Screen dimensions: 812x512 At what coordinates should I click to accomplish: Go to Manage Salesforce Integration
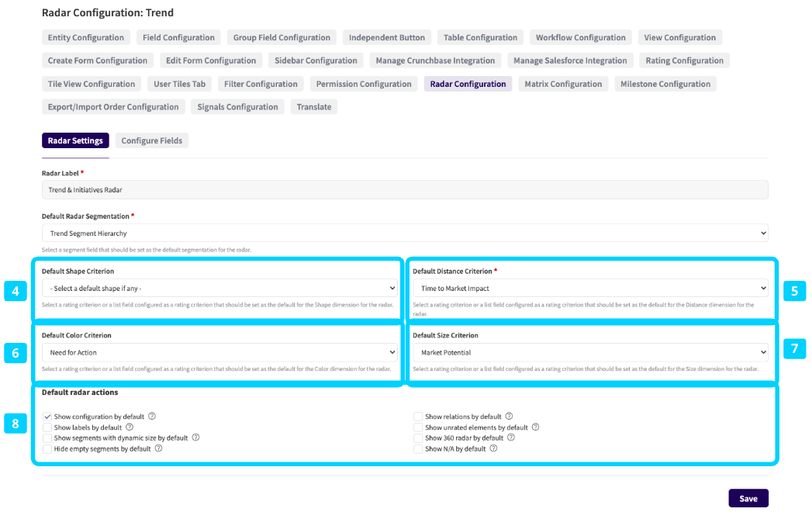click(570, 61)
